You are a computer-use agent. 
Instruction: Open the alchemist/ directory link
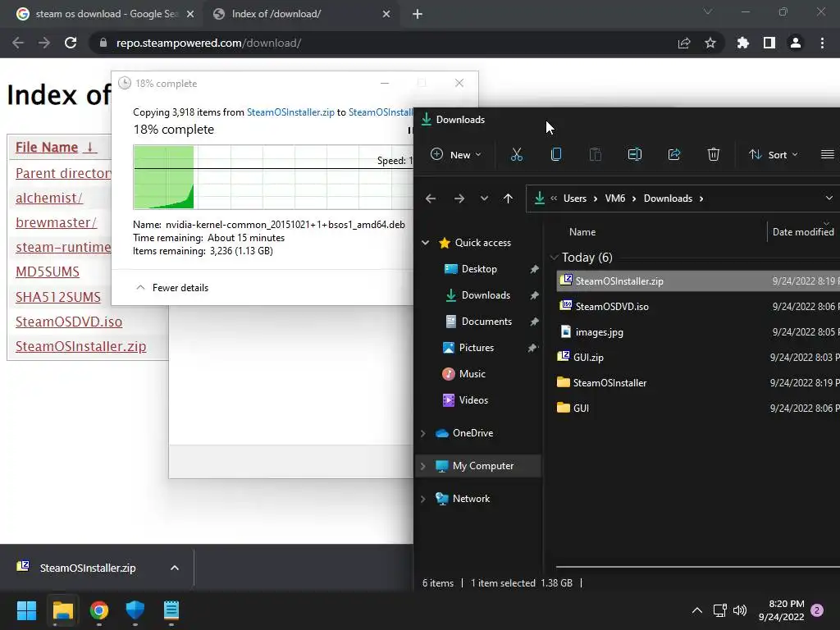(48, 199)
